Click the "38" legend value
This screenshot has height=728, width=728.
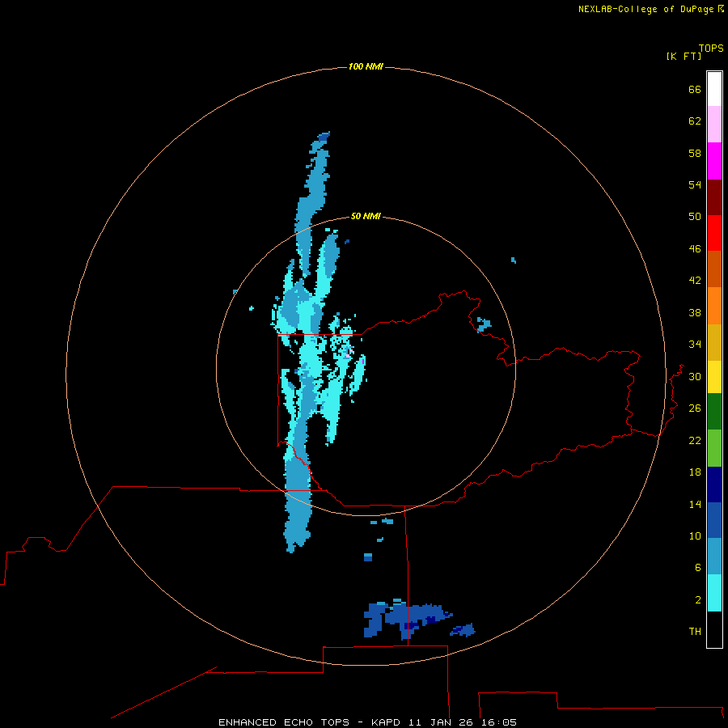coord(695,313)
